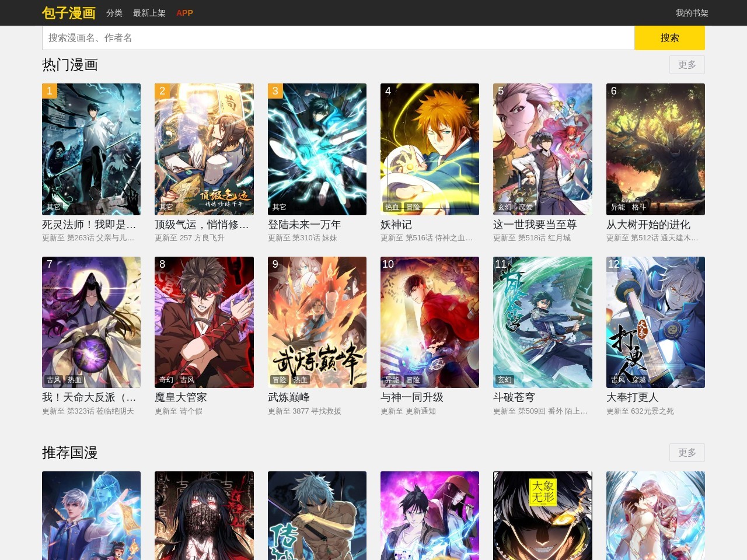The width and height of the screenshot is (747, 560).
Task: Open cover of rank 1 死灵法师 manga
Action: click(91, 149)
